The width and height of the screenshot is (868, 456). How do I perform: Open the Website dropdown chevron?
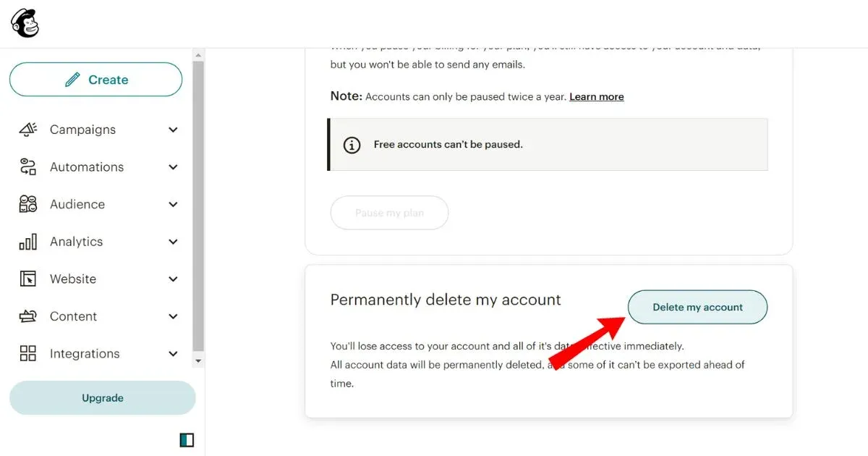point(173,279)
